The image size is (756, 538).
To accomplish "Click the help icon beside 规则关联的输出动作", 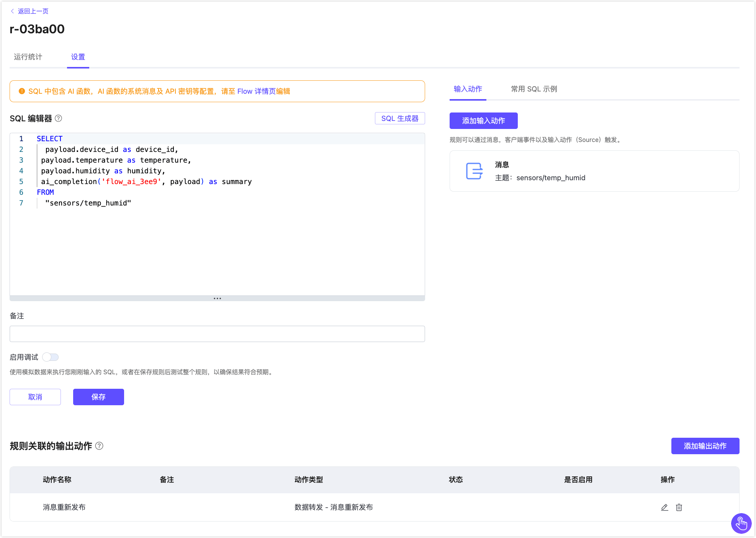I will (100, 446).
